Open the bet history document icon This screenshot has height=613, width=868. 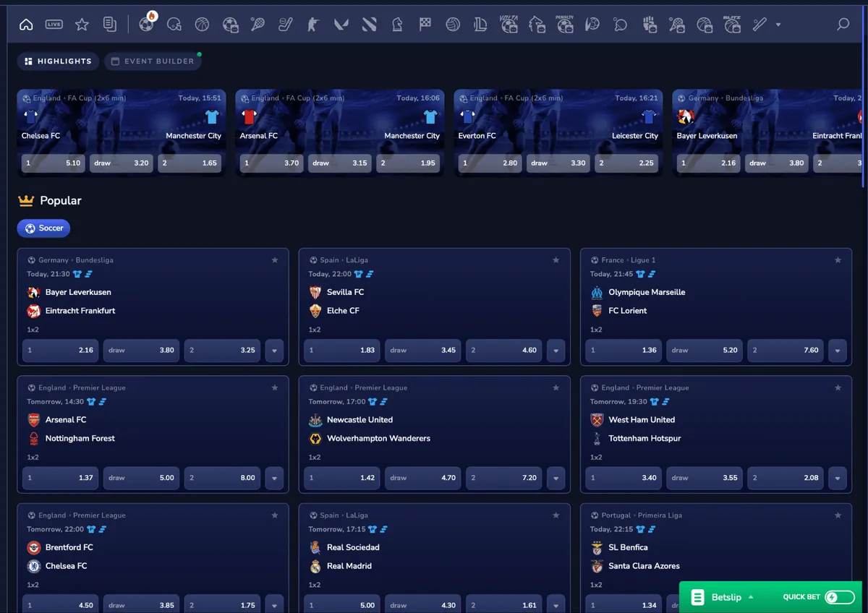tap(109, 25)
